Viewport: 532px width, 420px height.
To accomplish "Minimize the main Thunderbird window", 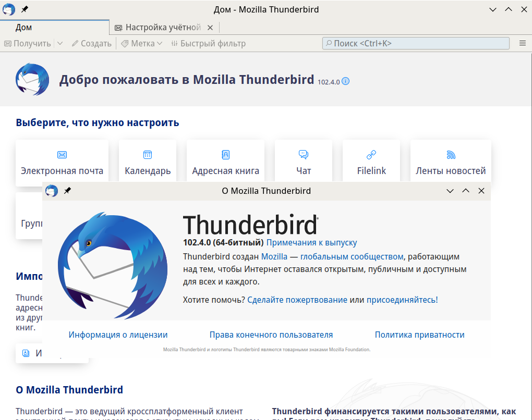I will tap(493, 9).
